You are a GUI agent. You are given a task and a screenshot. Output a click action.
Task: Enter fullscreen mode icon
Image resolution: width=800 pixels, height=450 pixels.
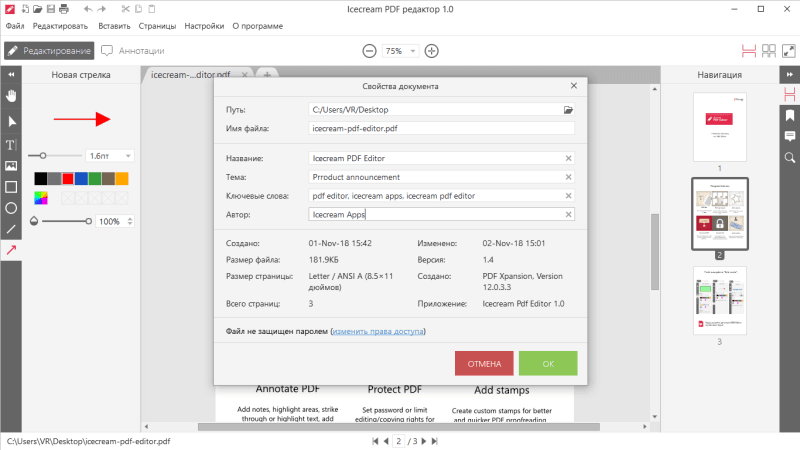(x=789, y=51)
